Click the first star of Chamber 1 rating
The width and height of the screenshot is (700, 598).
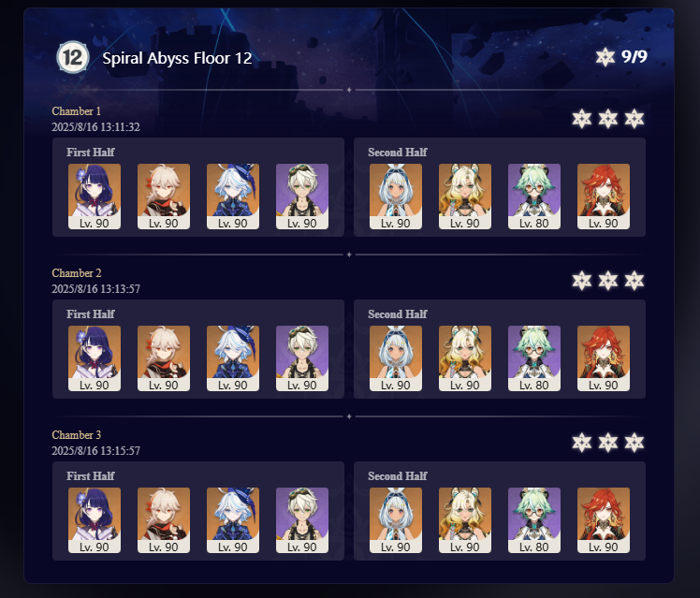(x=582, y=119)
